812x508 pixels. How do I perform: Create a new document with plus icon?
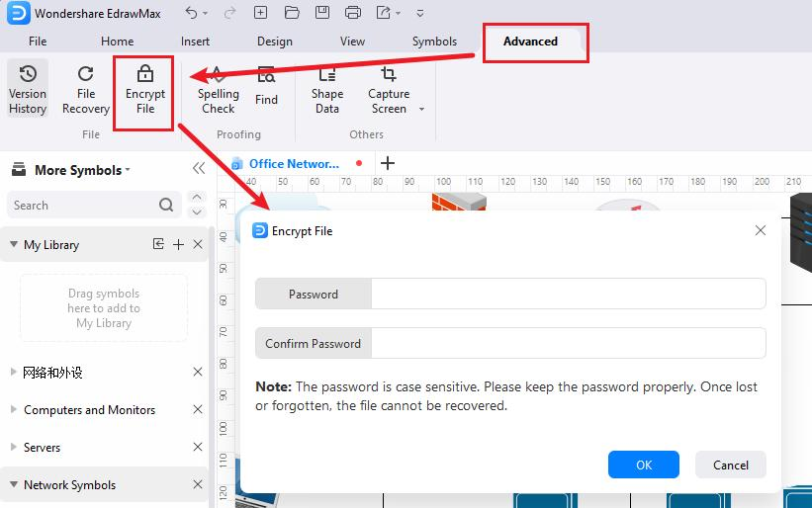point(260,13)
